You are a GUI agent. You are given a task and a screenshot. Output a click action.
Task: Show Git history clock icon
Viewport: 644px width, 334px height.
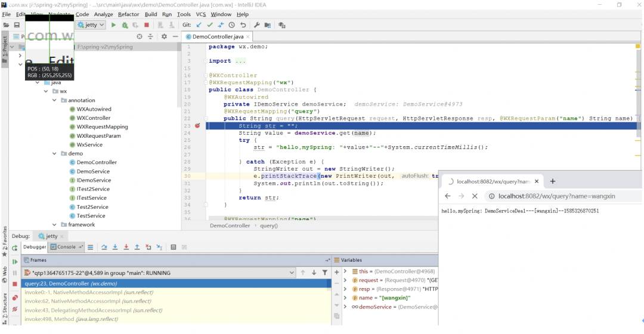232,25
